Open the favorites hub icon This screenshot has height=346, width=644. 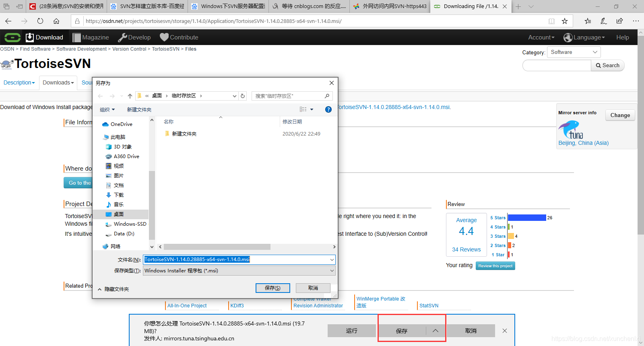pos(588,21)
